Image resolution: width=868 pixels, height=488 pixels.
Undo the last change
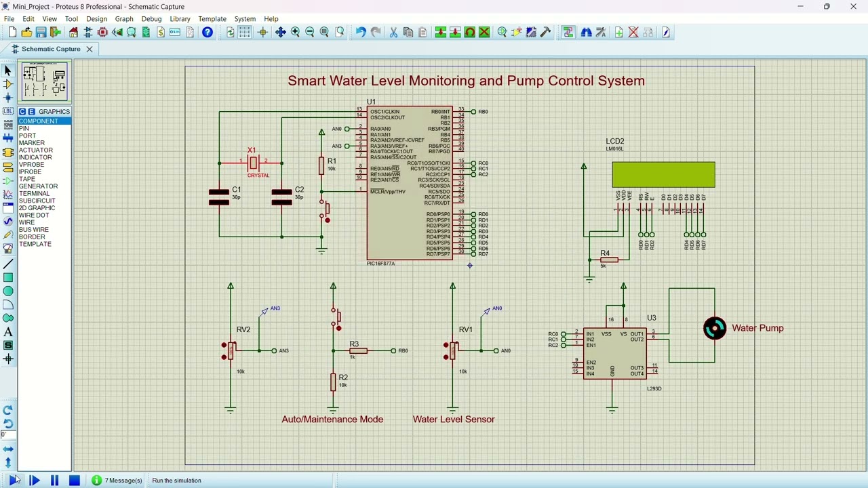pyautogui.click(x=361, y=33)
